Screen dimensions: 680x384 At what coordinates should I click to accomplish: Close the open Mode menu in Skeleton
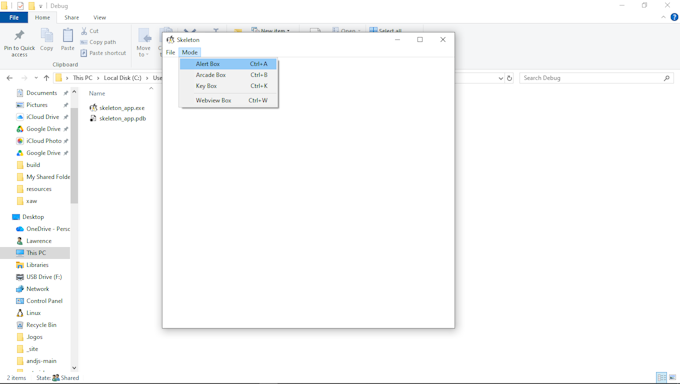190,53
